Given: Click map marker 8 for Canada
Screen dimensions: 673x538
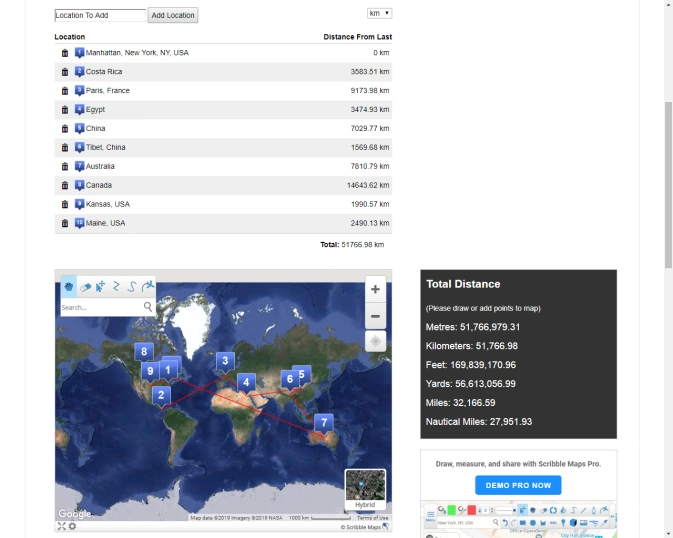Looking at the screenshot, I should point(144,353).
